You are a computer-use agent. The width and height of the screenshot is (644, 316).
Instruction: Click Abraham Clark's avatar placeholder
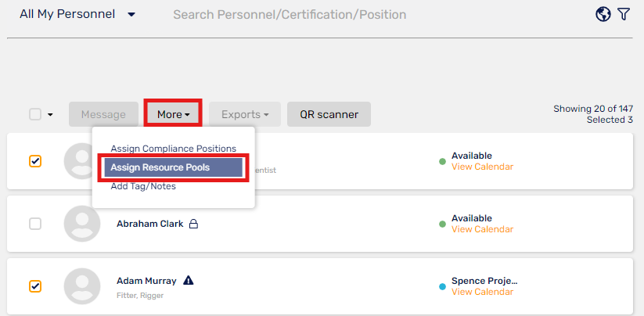82,224
